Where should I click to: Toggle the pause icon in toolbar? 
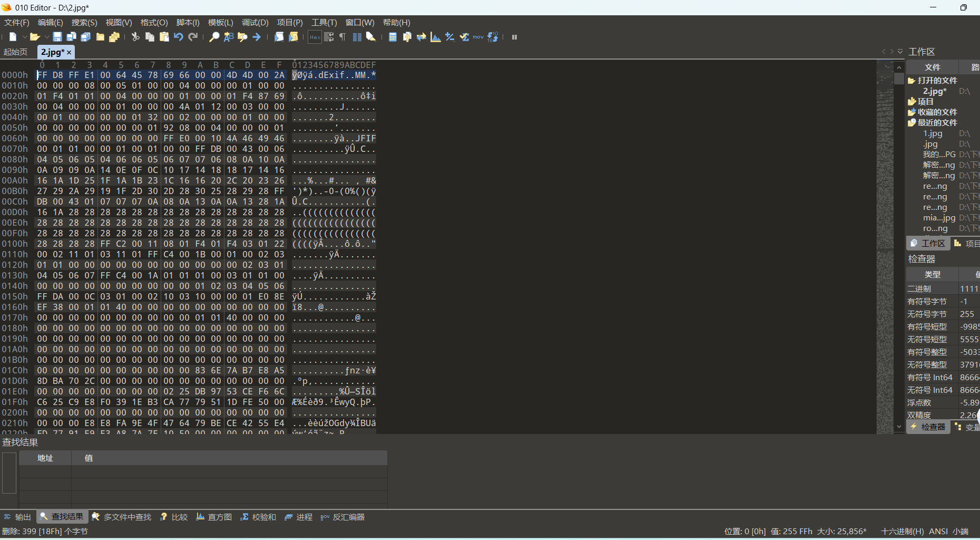pos(514,37)
